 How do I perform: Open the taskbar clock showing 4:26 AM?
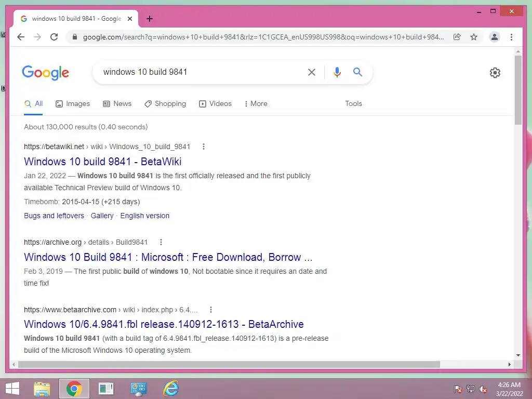pyautogui.click(x=509, y=389)
